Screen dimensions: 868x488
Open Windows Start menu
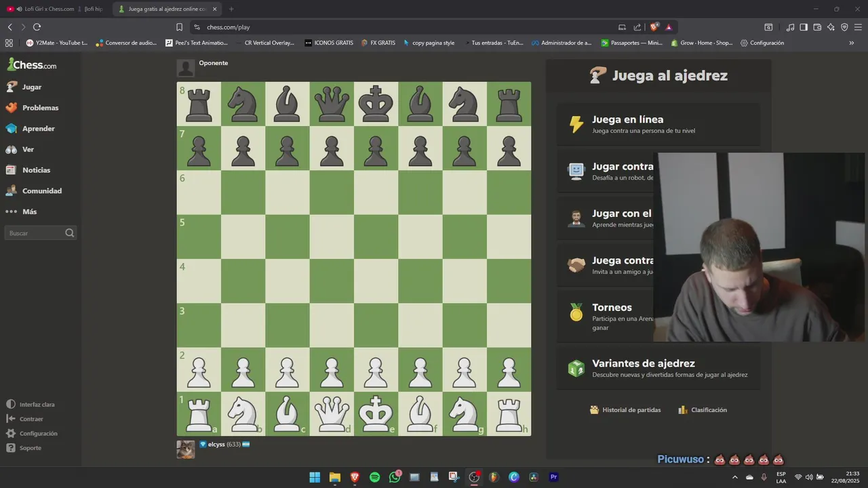(315, 477)
